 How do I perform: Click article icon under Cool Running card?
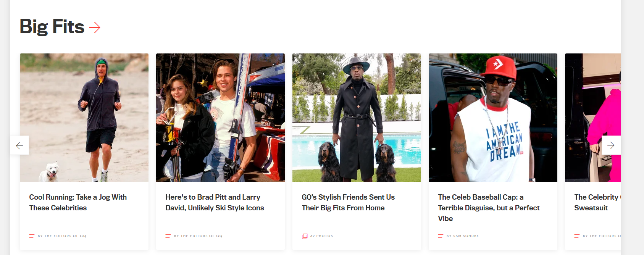32,236
